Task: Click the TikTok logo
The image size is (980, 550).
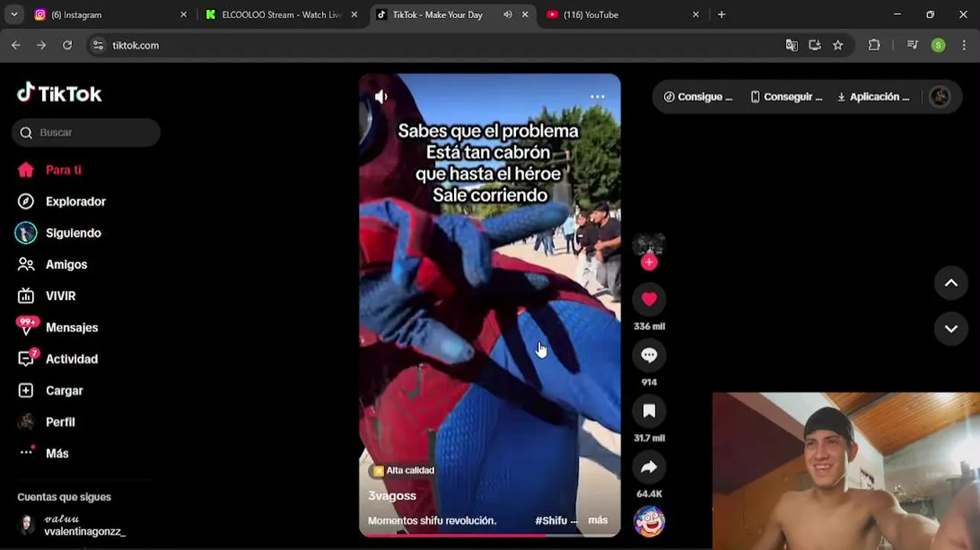Action: [x=60, y=93]
